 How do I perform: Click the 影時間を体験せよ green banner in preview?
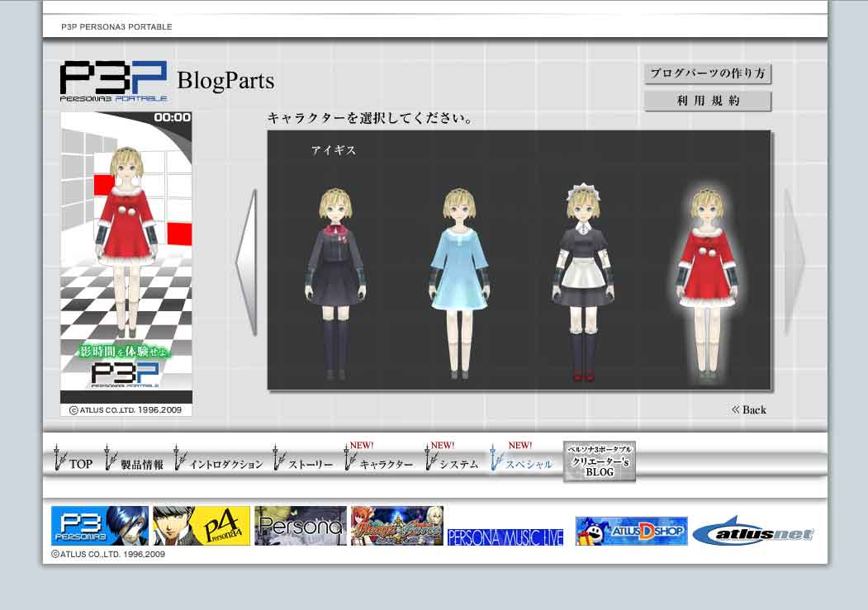click(126, 351)
